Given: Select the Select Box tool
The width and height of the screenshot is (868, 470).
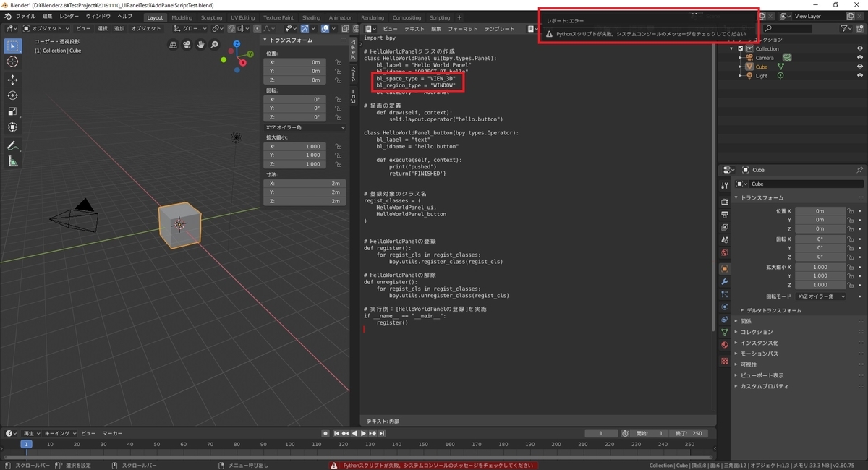Looking at the screenshot, I should [x=12, y=46].
